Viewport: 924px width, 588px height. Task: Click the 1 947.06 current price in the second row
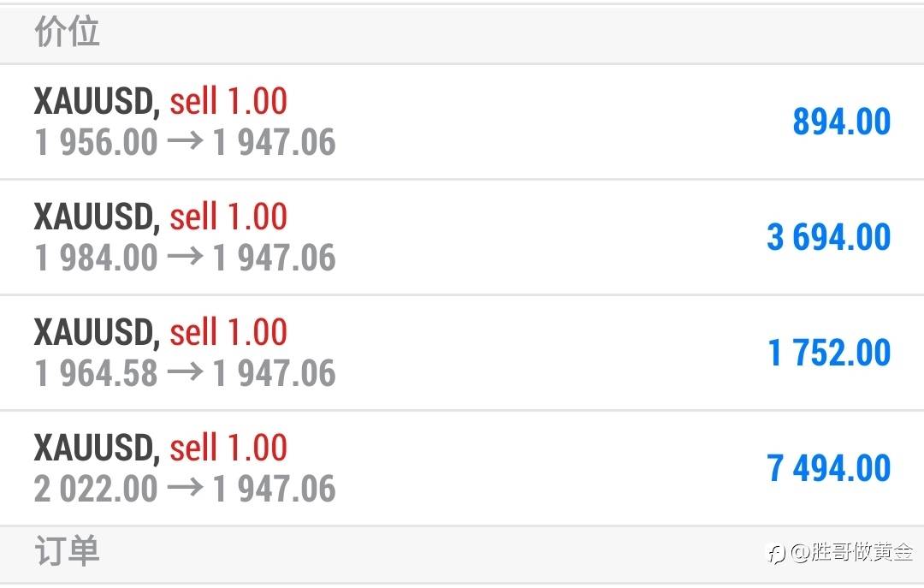click(x=274, y=258)
